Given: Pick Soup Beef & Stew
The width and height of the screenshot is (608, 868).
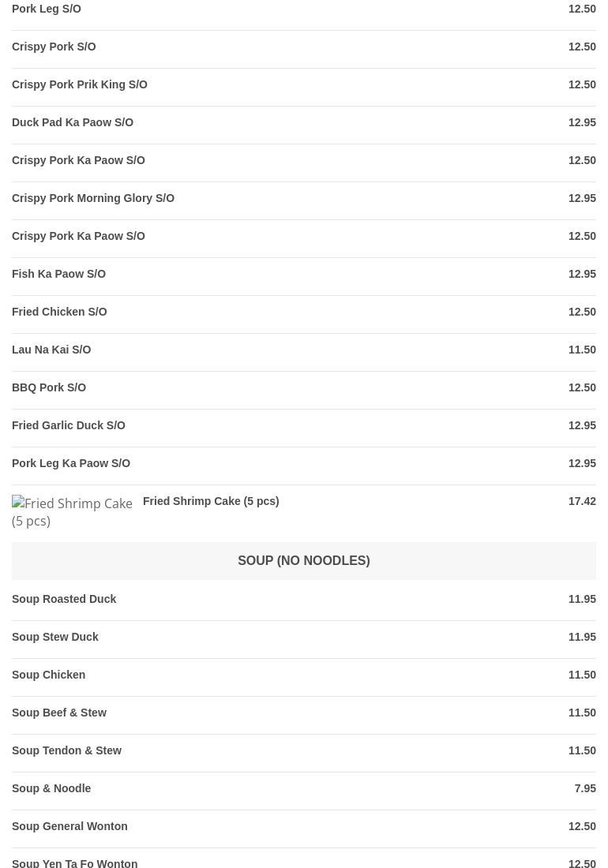Looking at the screenshot, I should tap(59, 713).
